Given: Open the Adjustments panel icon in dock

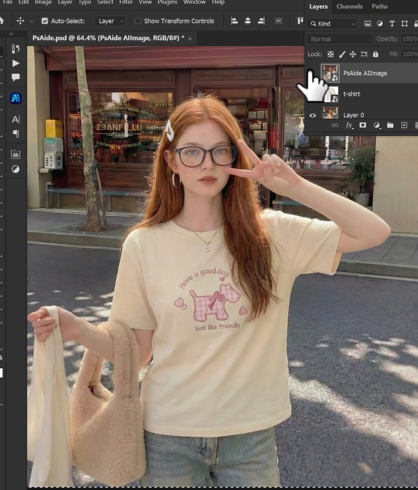Looking at the screenshot, I should (x=16, y=169).
